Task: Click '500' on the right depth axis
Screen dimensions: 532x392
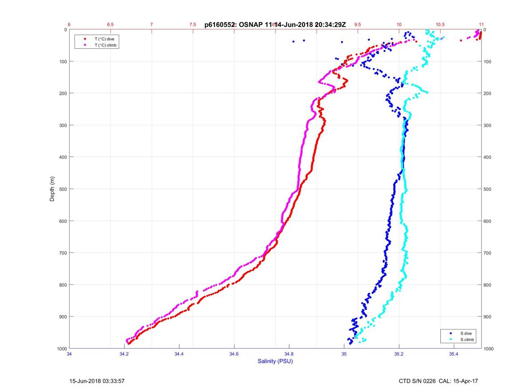Action: (488, 189)
